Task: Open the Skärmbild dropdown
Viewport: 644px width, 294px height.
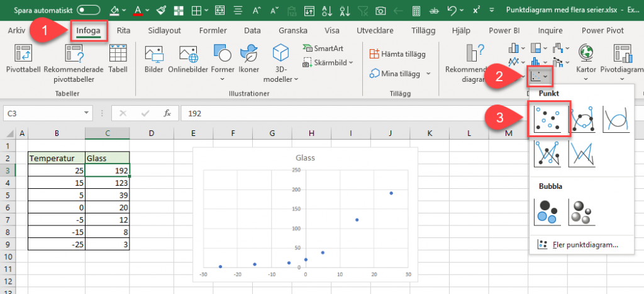Action: tap(327, 62)
